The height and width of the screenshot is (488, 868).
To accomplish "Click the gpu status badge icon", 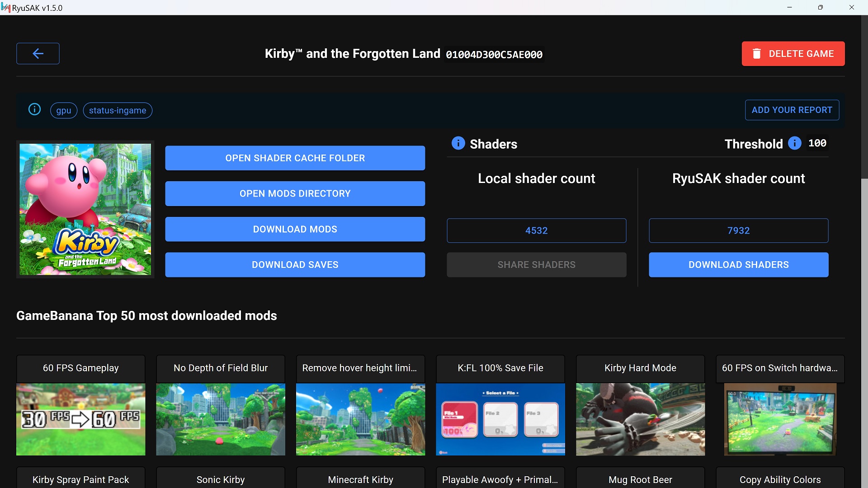I will 64,110.
